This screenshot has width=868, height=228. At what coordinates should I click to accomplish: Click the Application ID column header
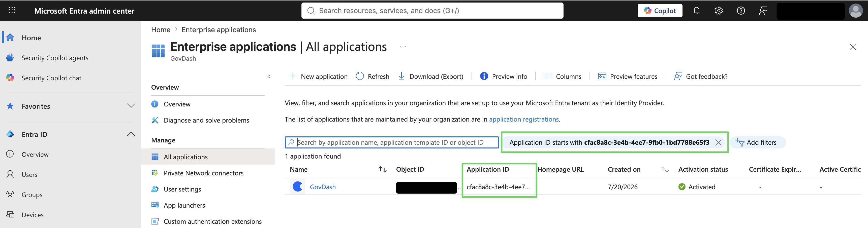click(488, 169)
